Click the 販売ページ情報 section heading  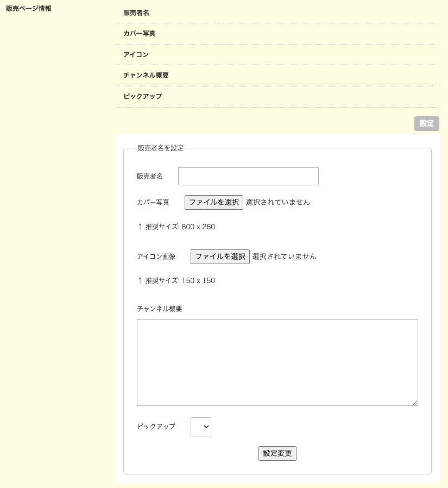(x=29, y=9)
